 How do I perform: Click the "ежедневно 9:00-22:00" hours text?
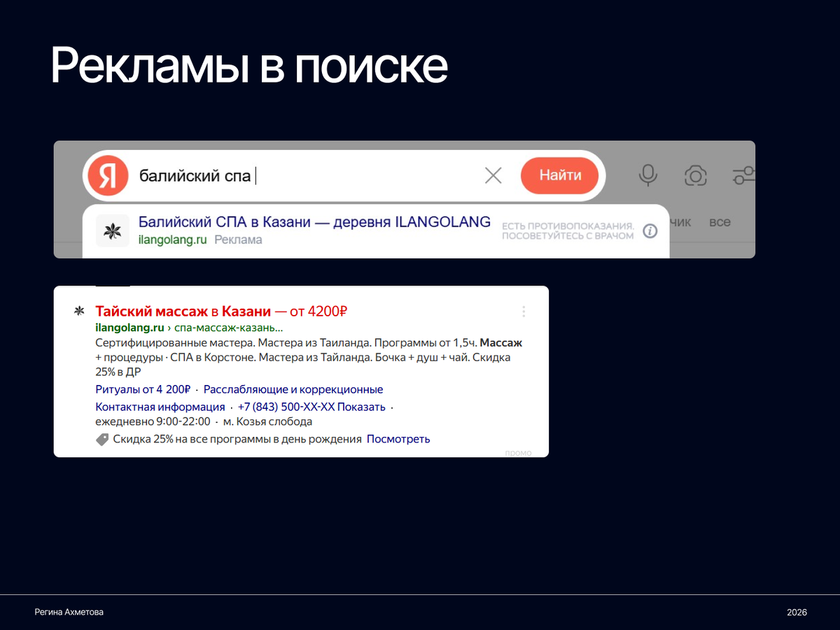(153, 421)
